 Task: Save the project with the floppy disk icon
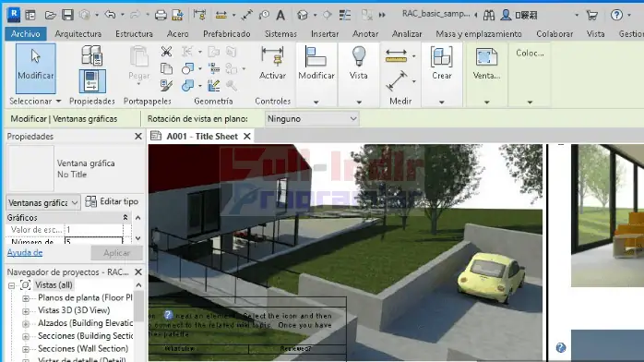67,15
